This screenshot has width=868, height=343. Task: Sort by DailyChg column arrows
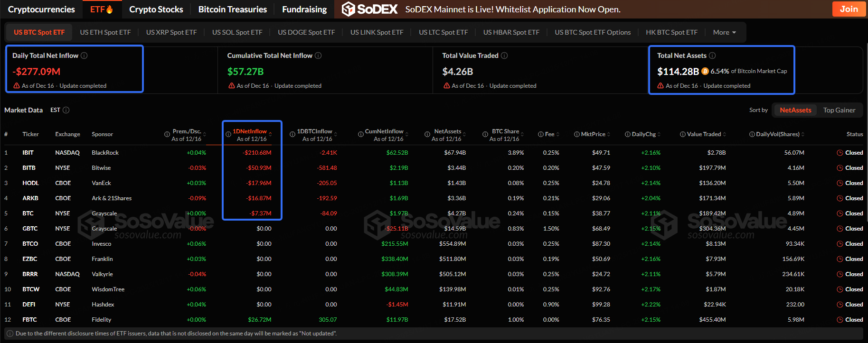(659, 134)
